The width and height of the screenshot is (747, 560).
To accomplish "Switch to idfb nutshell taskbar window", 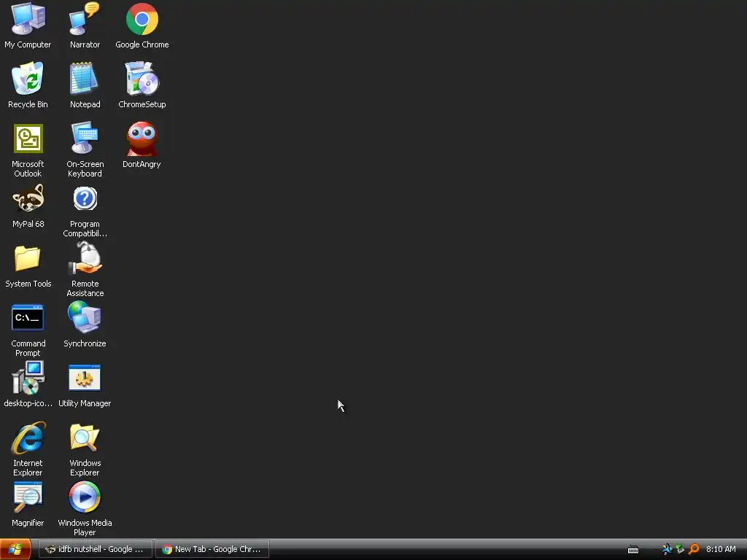I will (x=96, y=549).
